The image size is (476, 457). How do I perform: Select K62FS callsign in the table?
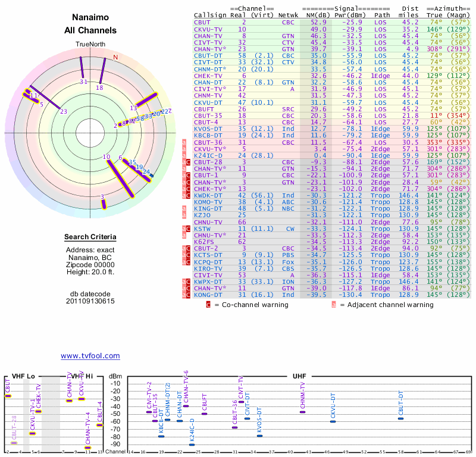click(x=204, y=242)
